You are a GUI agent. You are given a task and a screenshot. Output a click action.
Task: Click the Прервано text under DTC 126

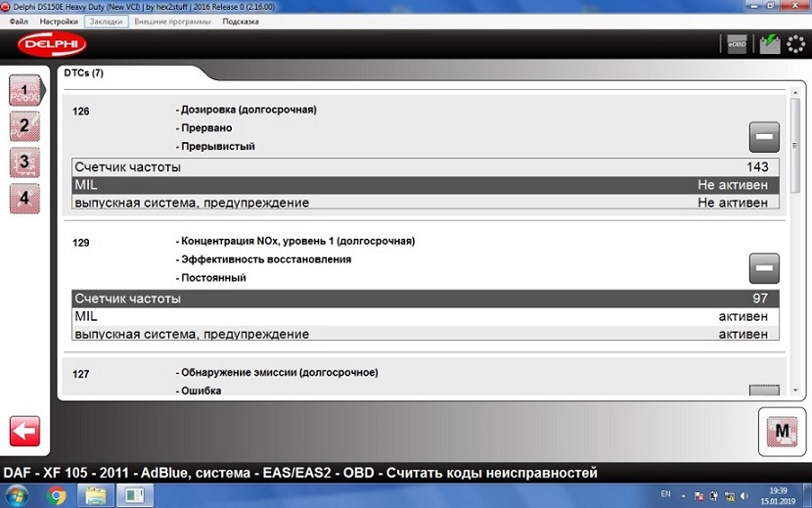coord(206,128)
